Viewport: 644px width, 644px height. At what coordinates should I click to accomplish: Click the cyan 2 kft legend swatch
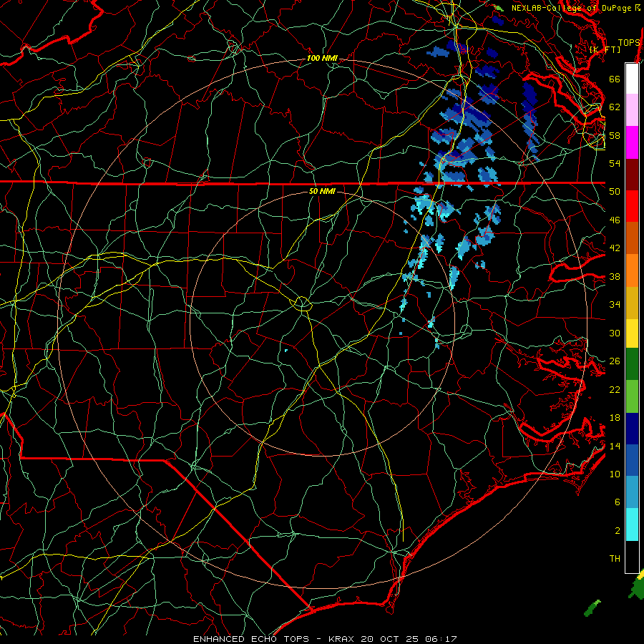[x=632, y=525]
